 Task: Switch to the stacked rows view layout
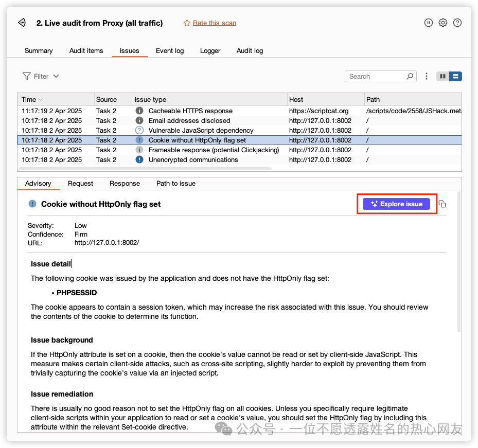coord(455,76)
